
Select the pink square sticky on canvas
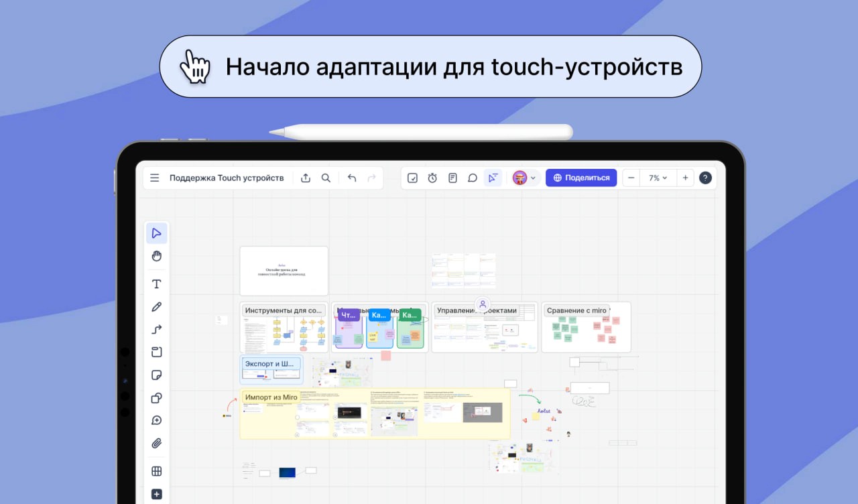[386, 356]
